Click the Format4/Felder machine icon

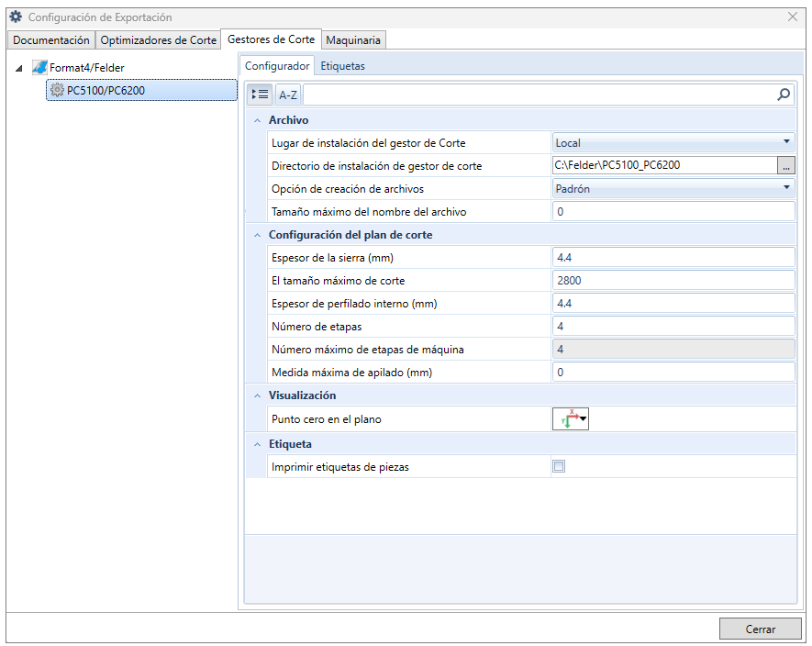coord(39,67)
